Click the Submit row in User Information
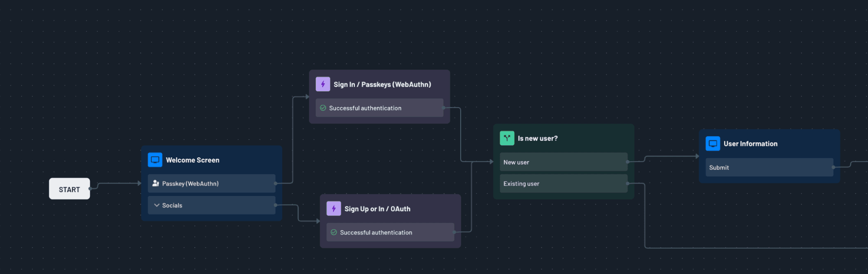This screenshot has height=274, width=868. tap(769, 167)
